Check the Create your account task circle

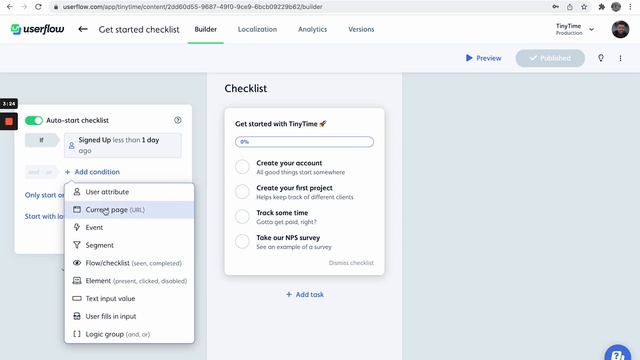242,167
